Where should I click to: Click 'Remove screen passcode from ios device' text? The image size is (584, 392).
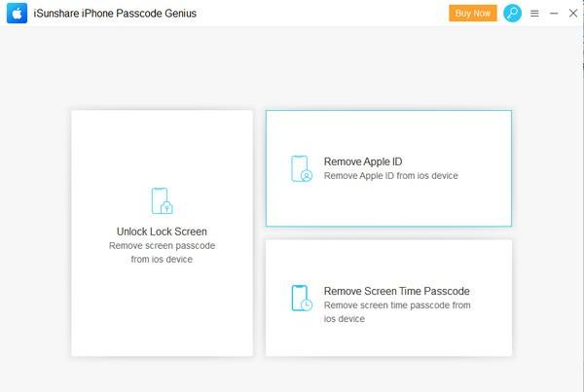(x=162, y=253)
